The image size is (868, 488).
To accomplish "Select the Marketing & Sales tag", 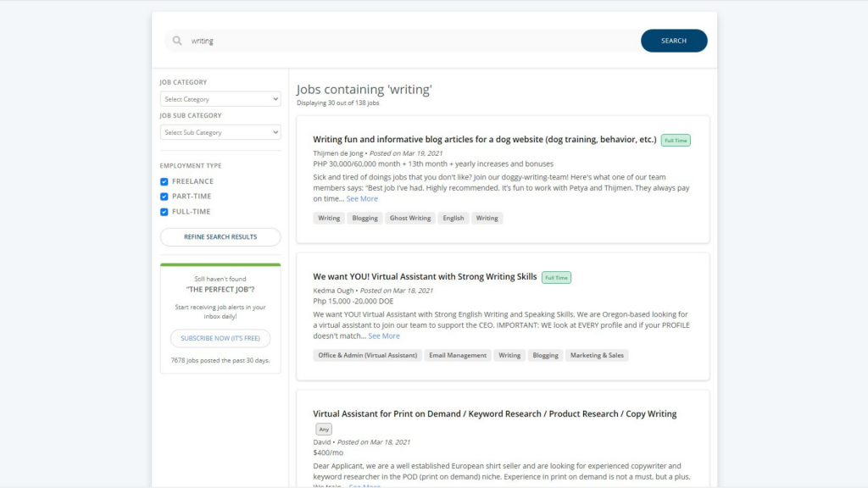I will [597, 355].
